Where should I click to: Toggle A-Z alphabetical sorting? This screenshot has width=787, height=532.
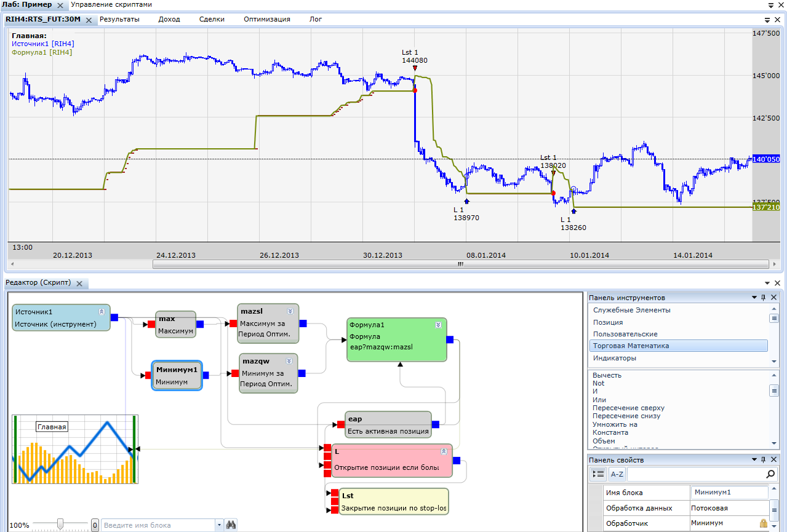(617, 474)
